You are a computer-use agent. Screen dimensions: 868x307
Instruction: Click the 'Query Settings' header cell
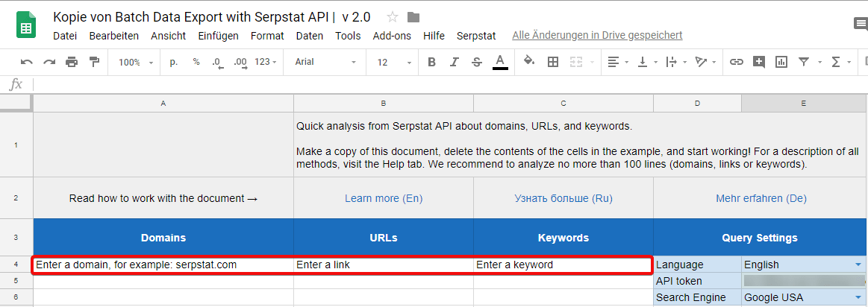(760, 238)
